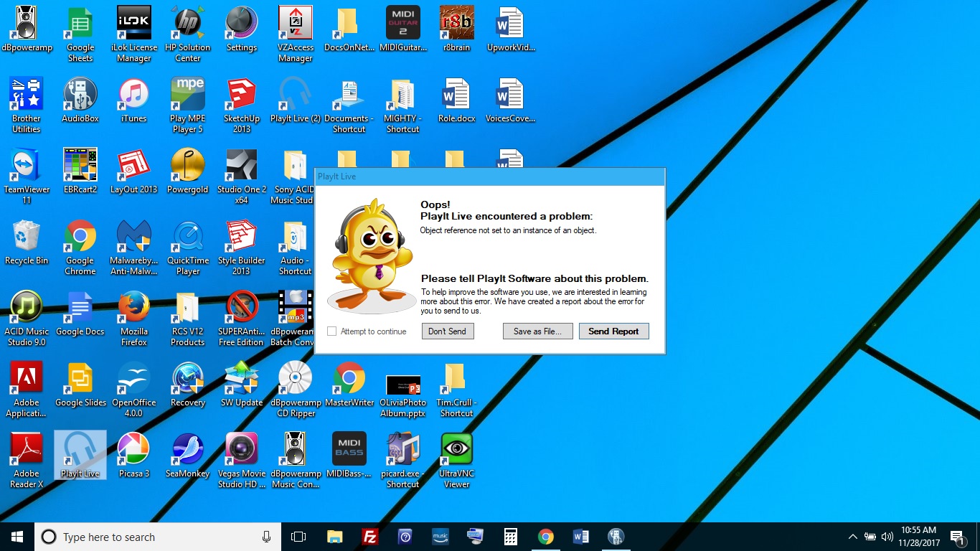Click Save as File... button

point(537,331)
